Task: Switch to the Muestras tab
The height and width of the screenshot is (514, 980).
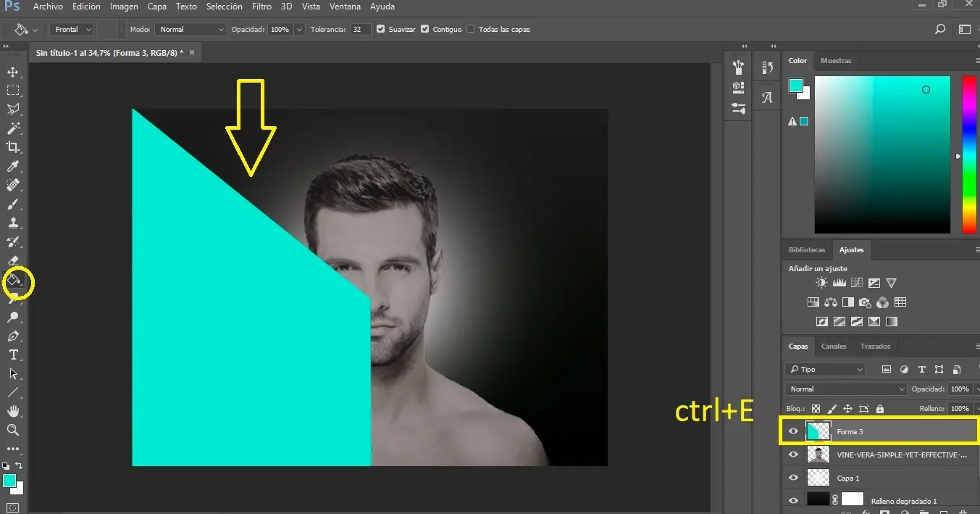Action: click(x=836, y=61)
